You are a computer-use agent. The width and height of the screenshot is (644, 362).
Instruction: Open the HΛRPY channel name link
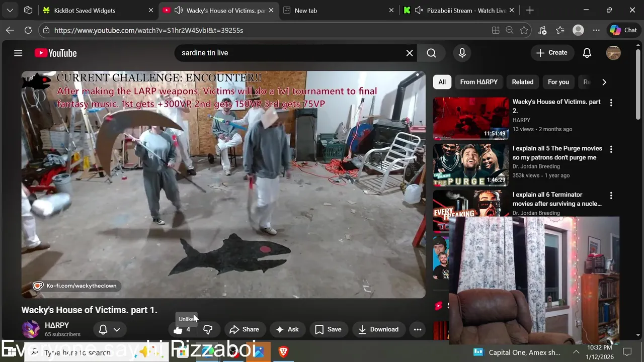(57, 325)
